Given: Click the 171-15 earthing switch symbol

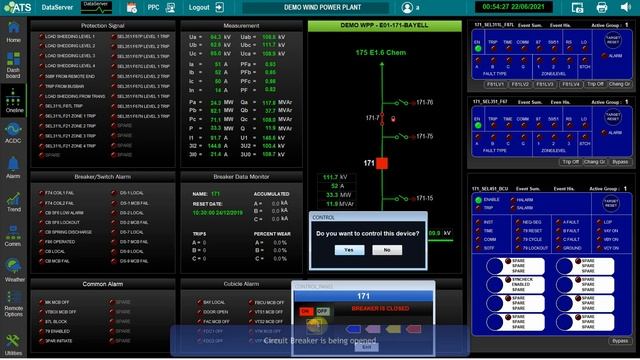Looking at the screenshot, I should coord(401,198).
